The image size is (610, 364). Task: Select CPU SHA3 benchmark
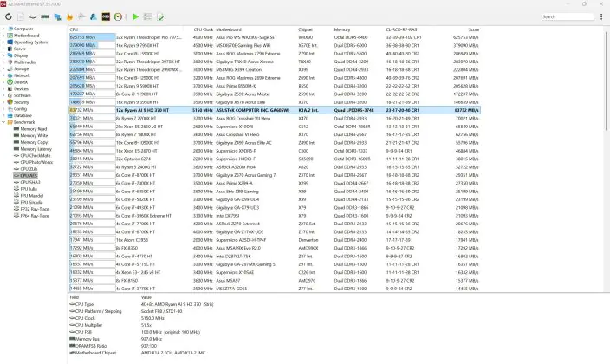pos(30,182)
